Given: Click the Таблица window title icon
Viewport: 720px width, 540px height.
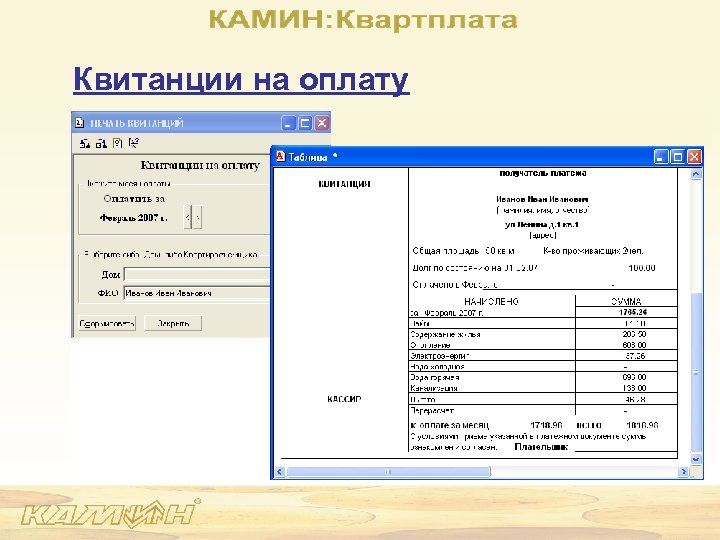Looking at the screenshot, I should (280, 157).
